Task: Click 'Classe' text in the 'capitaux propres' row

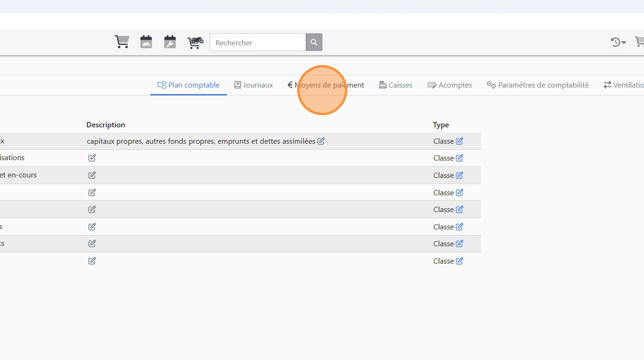Action: [x=444, y=141]
